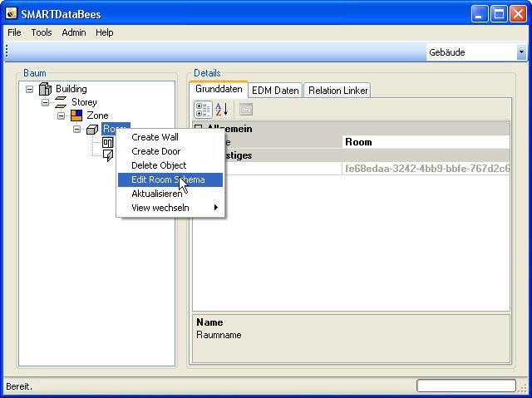
Task: Click the Property Pages icon
Action: 245,109
